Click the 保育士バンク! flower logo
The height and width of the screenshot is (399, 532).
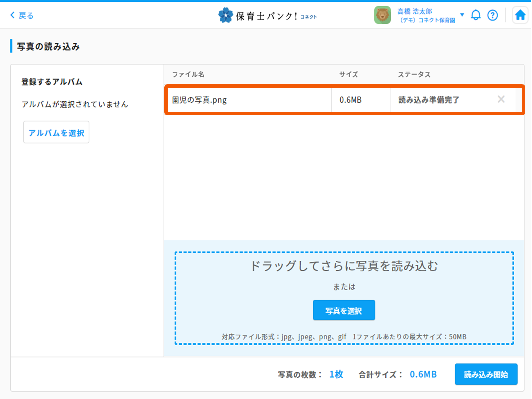pos(226,15)
